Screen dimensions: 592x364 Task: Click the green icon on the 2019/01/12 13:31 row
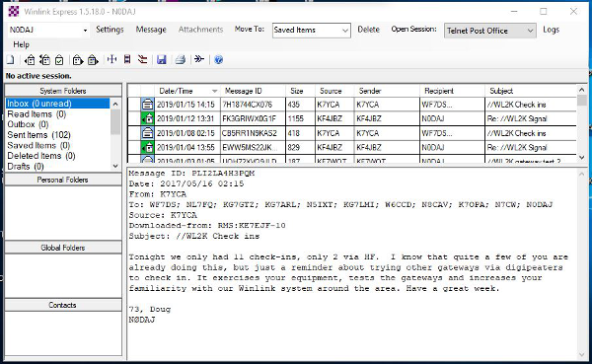148,118
